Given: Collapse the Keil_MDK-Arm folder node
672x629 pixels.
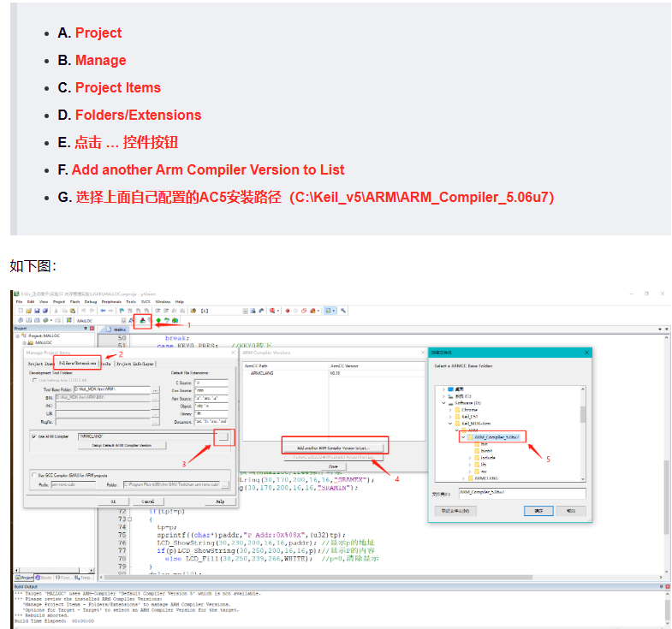Looking at the screenshot, I should pyautogui.click(x=450, y=424).
